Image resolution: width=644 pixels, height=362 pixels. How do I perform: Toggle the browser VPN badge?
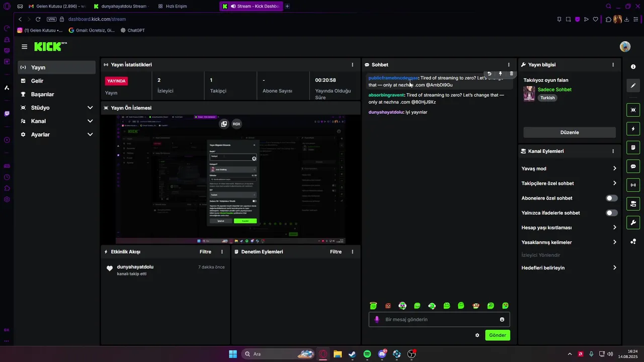click(51, 19)
